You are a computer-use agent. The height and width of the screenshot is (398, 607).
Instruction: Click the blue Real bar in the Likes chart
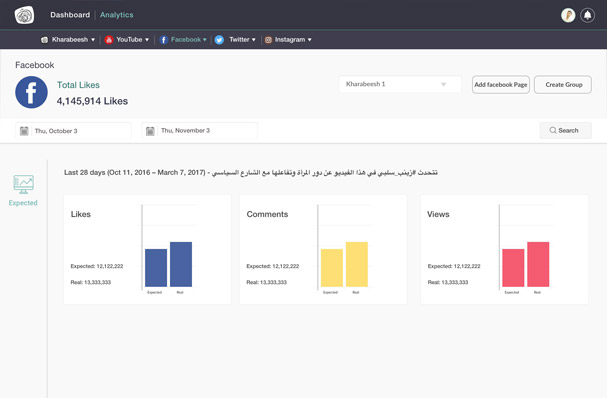click(x=181, y=264)
